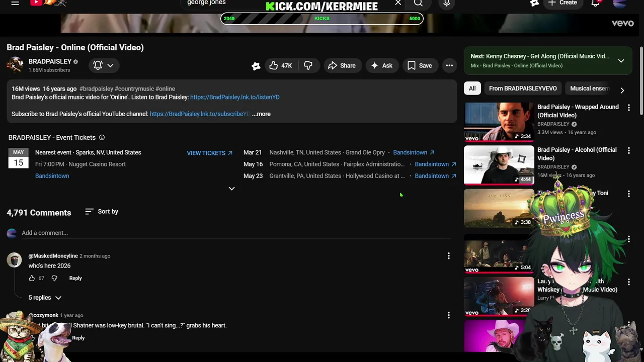Viewport: 644px width, 362px height.
Task: Open options for cozymonk comment
Action: point(449,315)
